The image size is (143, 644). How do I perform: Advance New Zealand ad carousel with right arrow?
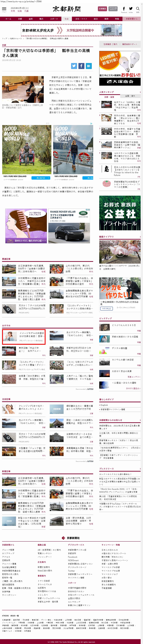(x=91, y=149)
